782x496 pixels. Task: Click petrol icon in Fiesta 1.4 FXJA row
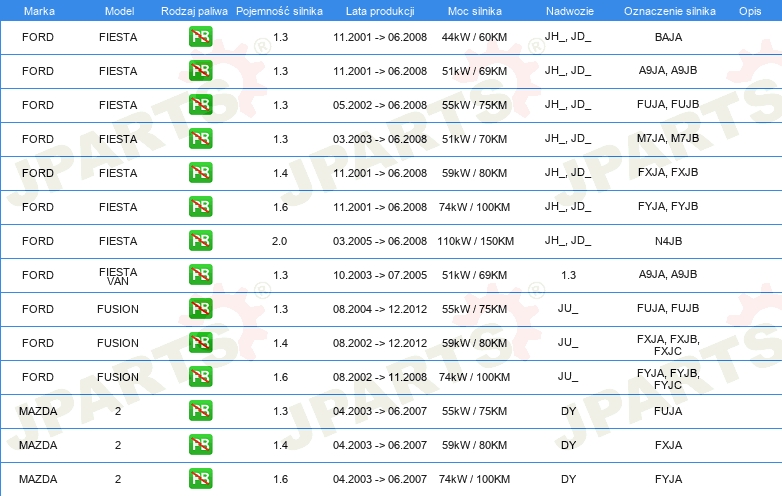[x=200, y=173]
